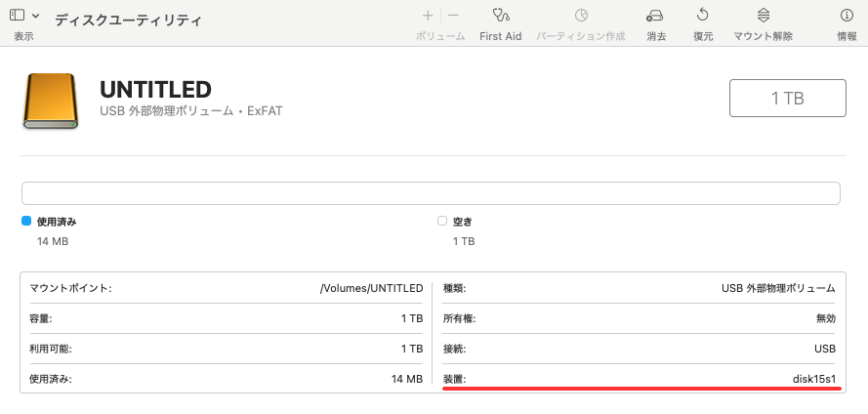Open the view options dropdown chevron
The height and width of the screenshot is (414, 868).
[x=36, y=16]
